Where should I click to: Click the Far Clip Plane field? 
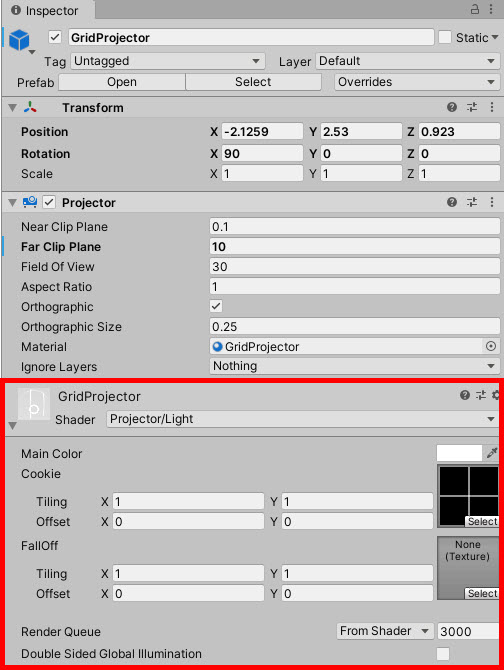pyautogui.click(x=355, y=246)
